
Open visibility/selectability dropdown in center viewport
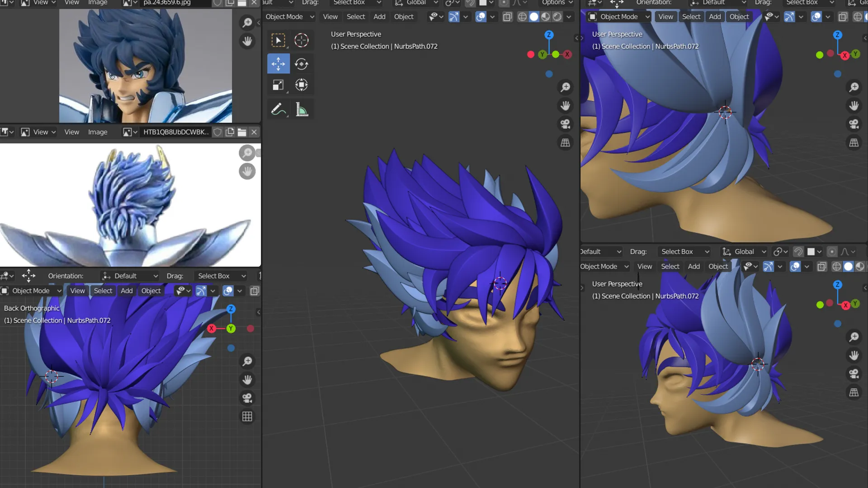click(x=436, y=17)
